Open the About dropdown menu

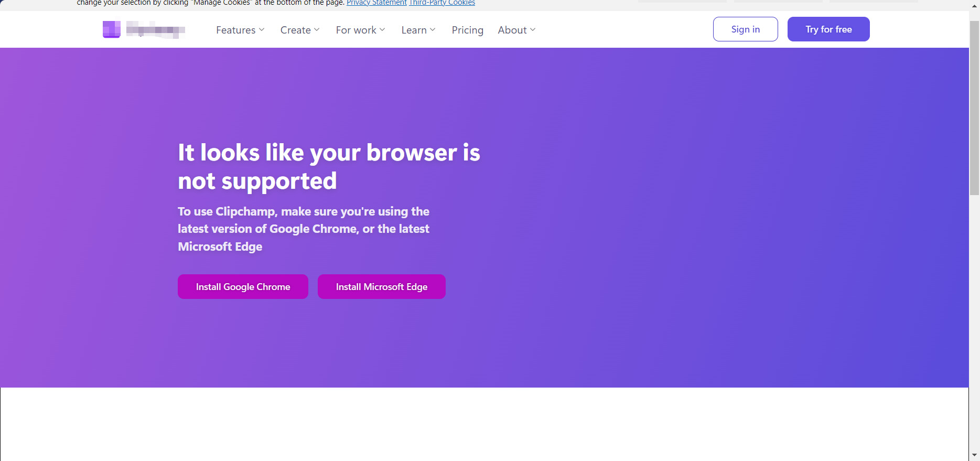pos(517,30)
